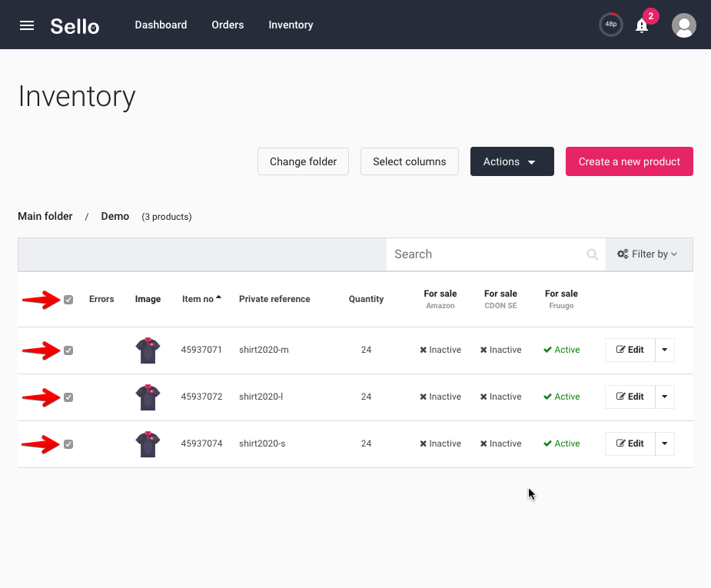Click the For sale Fruugo column header
The height and width of the screenshot is (588, 711).
(x=561, y=299)
